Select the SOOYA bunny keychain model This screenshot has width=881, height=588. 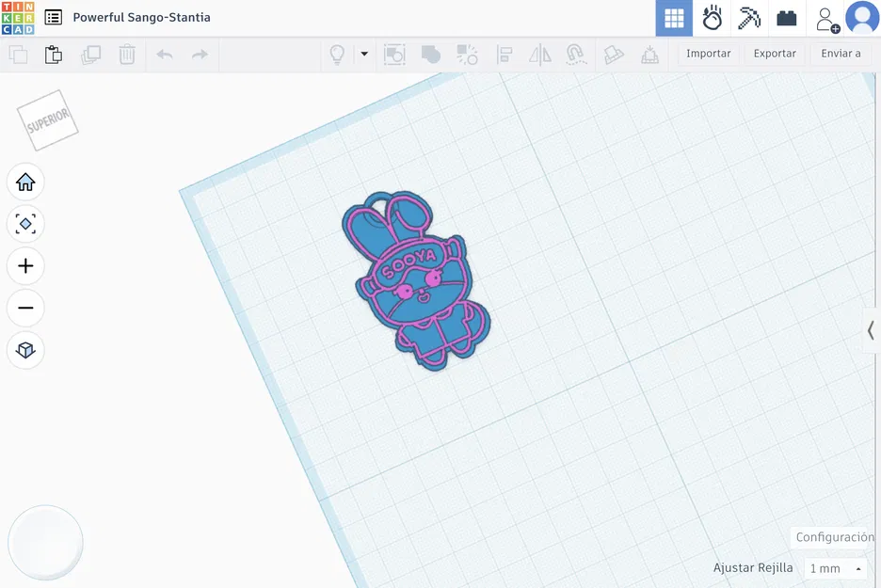point(416,280)
